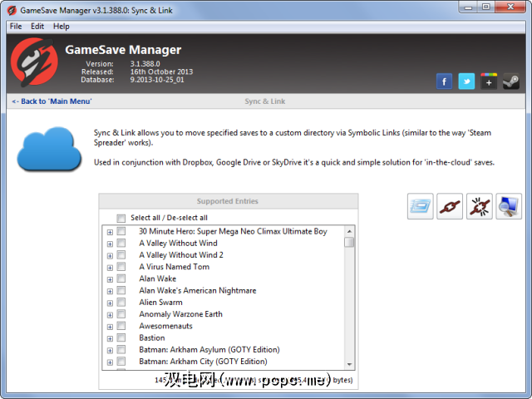
Task: Check the Batman: Arkham Asylum checkbox
Action: [121, 349]
